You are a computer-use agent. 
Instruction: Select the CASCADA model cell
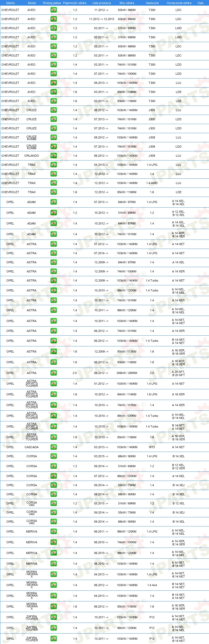(x=32, y=447)
